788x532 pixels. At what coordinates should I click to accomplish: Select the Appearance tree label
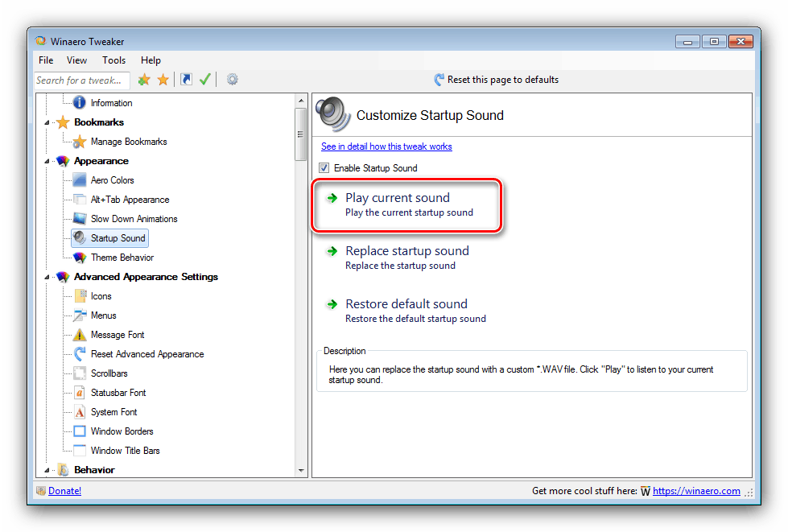101,161
